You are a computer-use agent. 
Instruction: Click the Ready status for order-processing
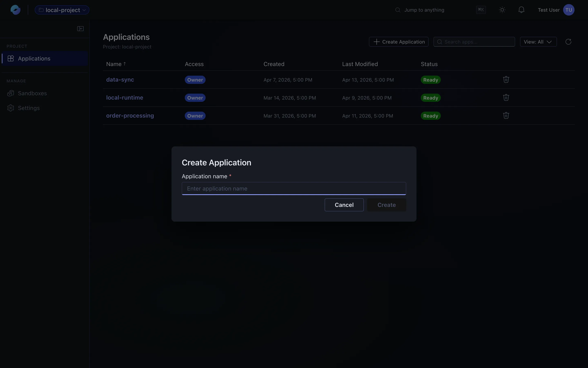(x=431, y=116)
